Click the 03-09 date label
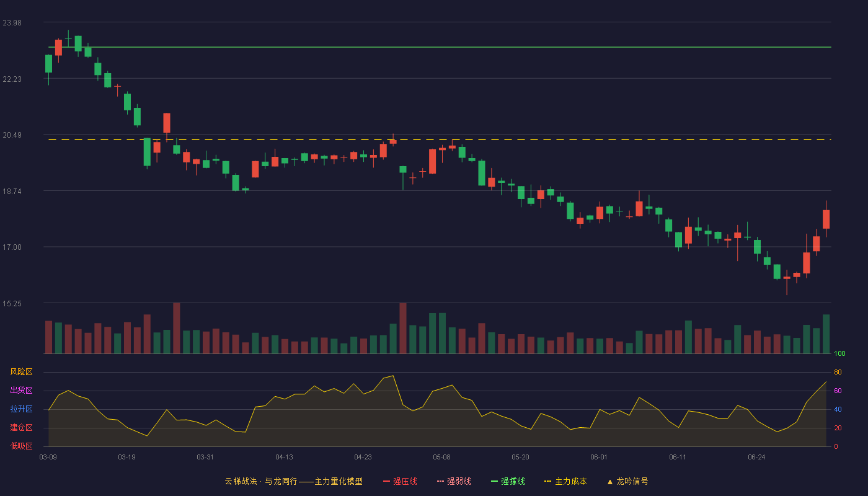This screenshot has width=868, height=496. [x=48, y=457]
